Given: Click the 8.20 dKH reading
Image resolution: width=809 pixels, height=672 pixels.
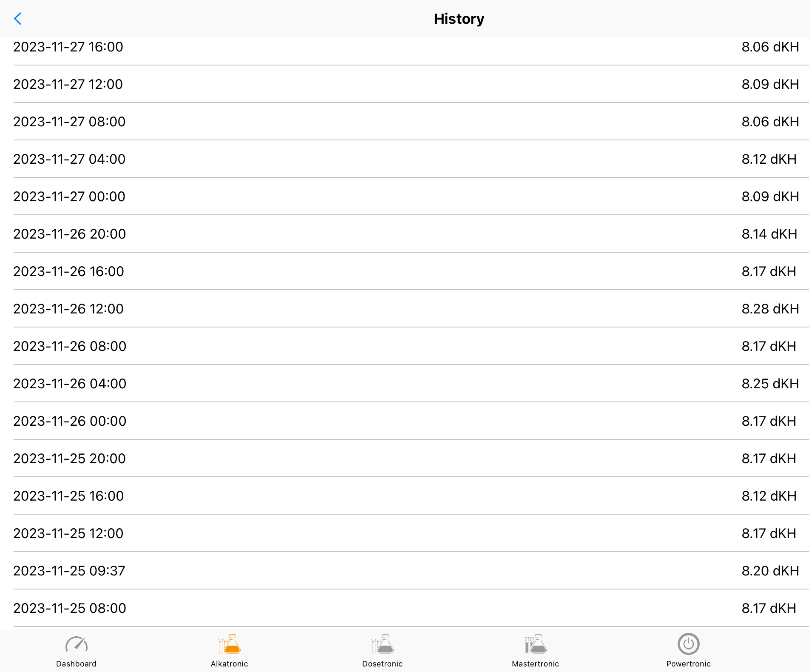Looking at the screenshot, I should tap(770, 571).
